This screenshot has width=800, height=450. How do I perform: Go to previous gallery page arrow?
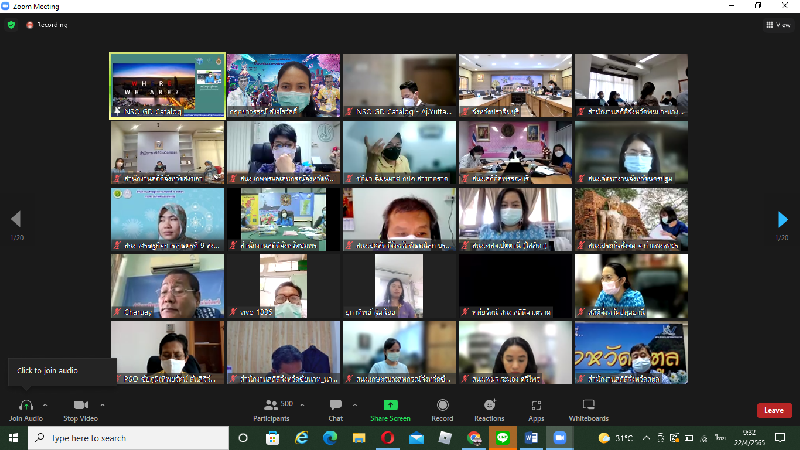pyautogui.click(x=15, y=219)
